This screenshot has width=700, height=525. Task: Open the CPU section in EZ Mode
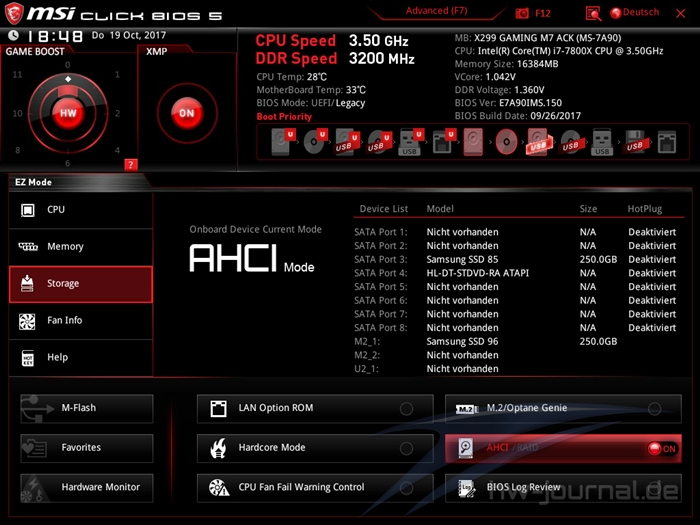click(81, 210)
